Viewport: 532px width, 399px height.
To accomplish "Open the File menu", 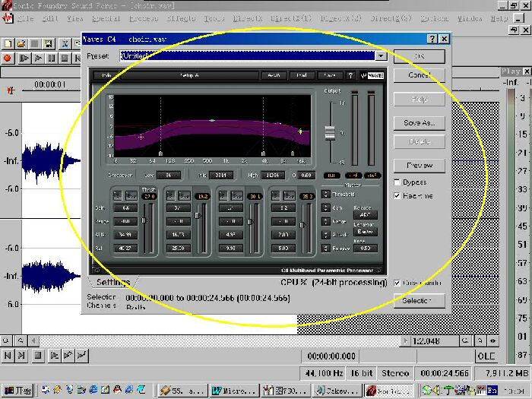I will click(25, 18).
